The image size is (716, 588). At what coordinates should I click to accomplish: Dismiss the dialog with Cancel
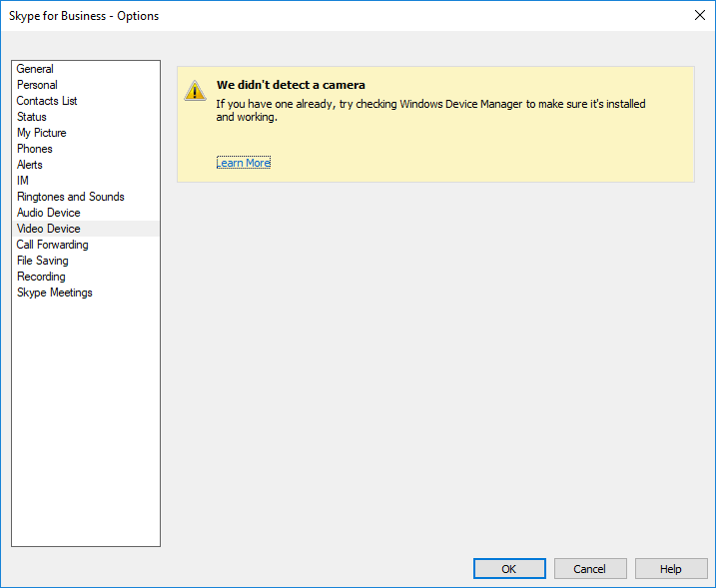(590, 569)
